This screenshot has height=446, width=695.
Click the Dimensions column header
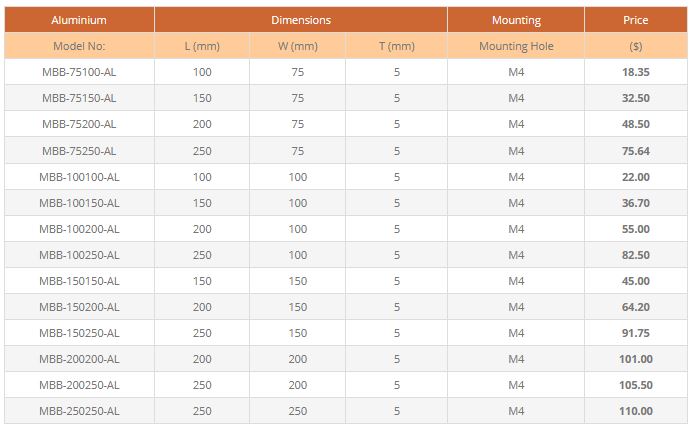click(300, 20)
